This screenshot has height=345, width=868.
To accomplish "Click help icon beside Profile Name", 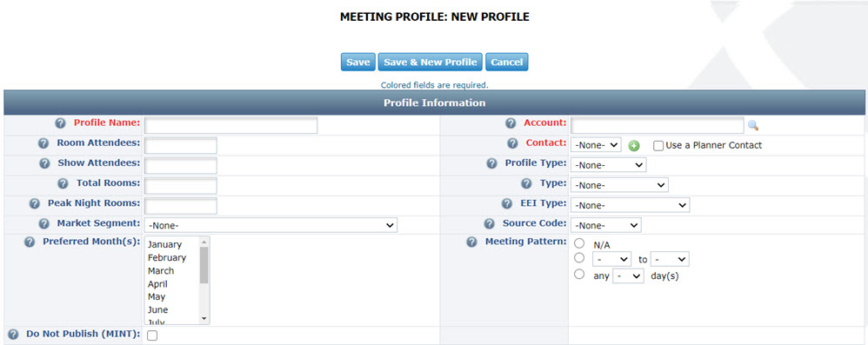I will 61,123.
